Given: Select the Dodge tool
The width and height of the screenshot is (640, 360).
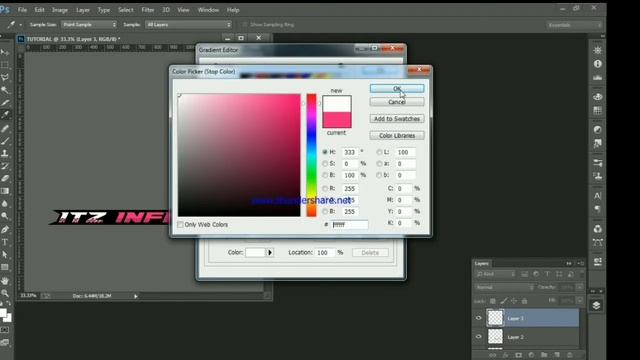Looking at the screenshot, I should click(4, 216).
